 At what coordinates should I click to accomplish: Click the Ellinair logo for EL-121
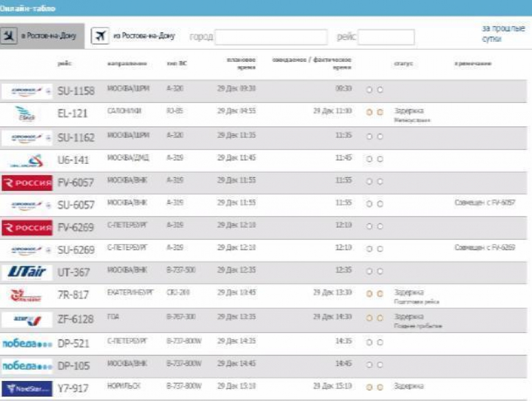point(27,113)
